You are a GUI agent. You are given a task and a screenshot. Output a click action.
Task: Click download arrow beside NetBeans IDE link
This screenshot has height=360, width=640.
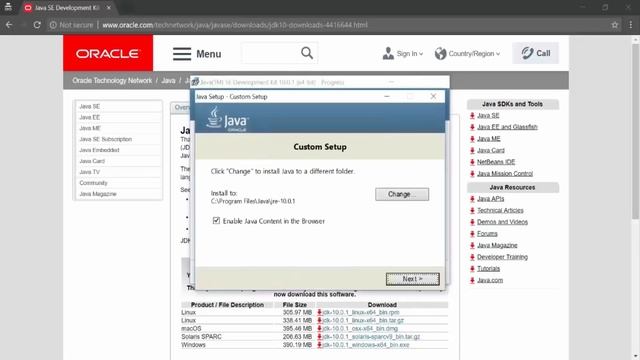click(472, 162)
